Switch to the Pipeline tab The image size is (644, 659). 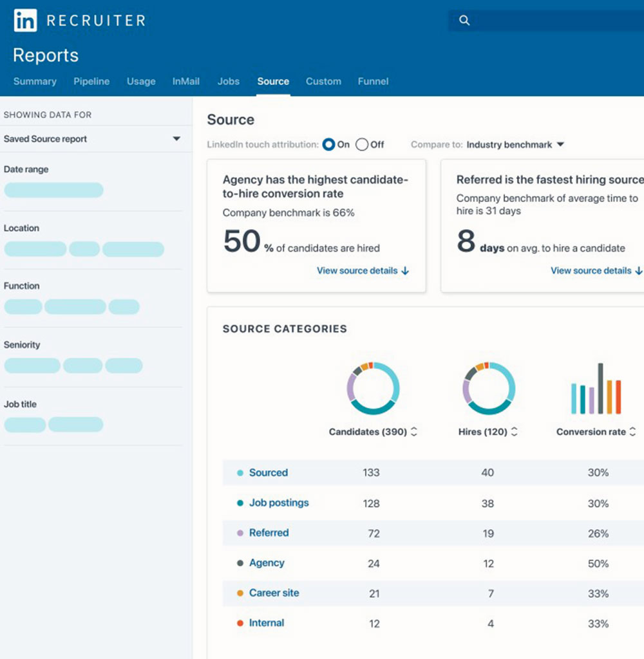(x=91, y=81)
